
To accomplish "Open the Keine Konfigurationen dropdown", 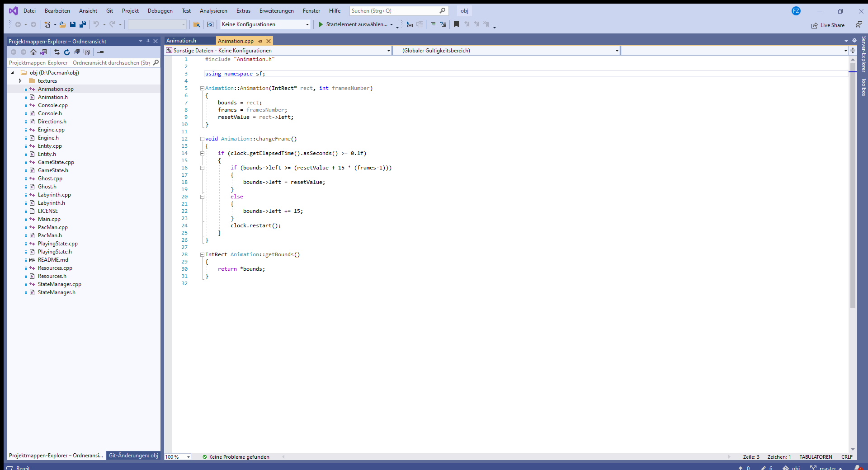I will point(306,24).
